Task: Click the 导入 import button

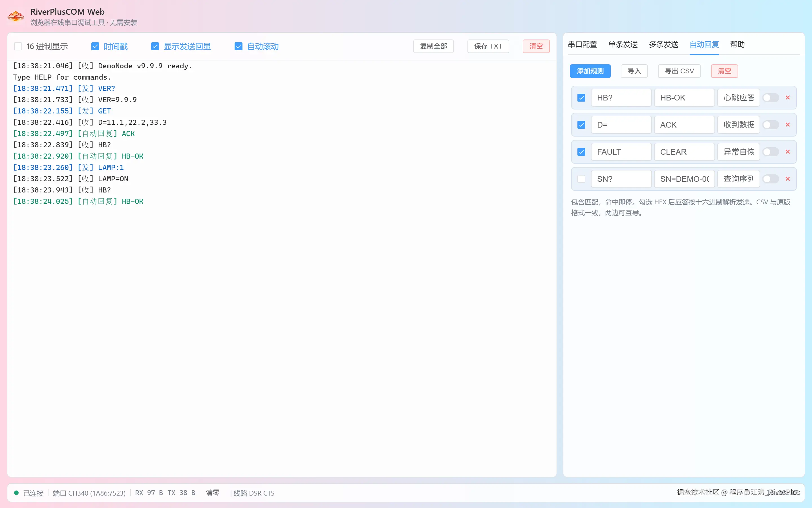Action: click(634, 71)
